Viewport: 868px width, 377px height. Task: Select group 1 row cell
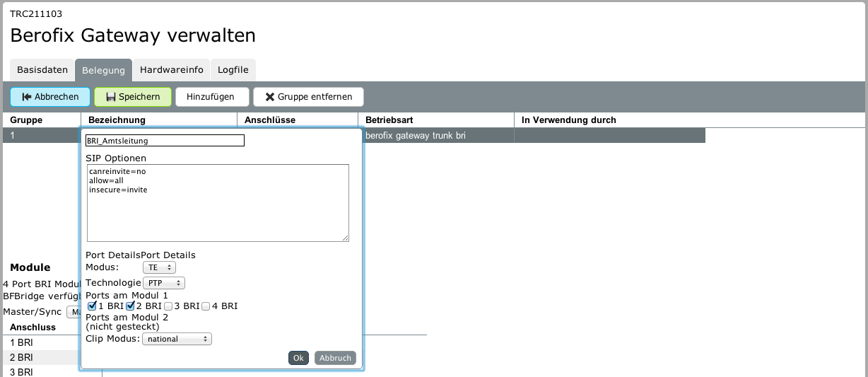point(41,135)
